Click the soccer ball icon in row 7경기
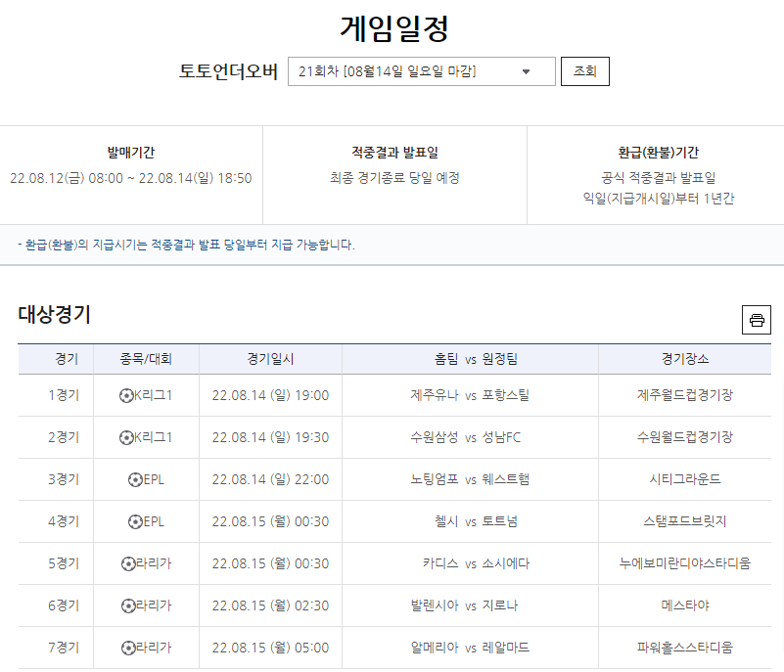This screenshot has width=784, height=672. tap(128, 648)
